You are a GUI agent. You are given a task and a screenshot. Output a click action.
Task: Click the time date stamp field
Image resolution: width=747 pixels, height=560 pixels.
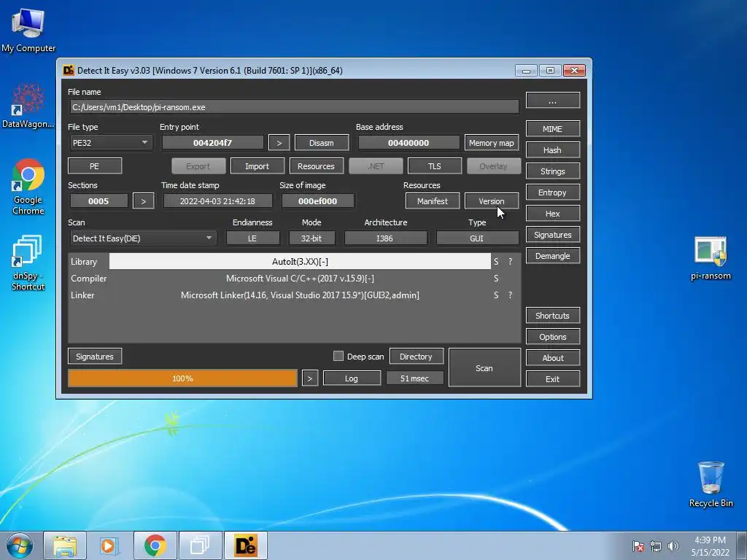click(217, 201)
